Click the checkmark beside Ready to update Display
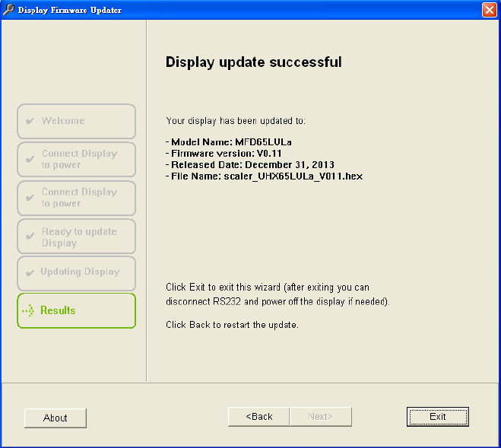The image size is (501, 448). pos(30,237)
